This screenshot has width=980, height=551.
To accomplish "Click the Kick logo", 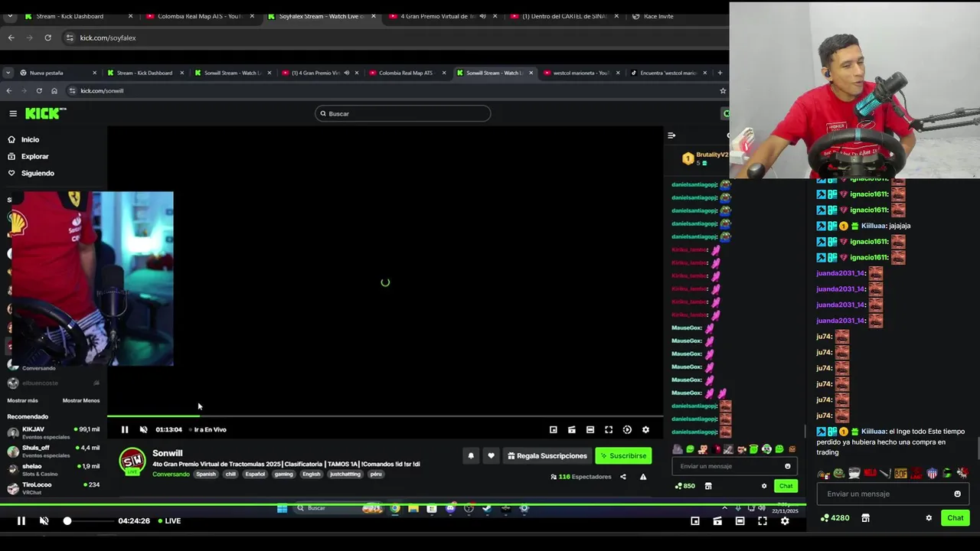I will (x=44, y=113).
